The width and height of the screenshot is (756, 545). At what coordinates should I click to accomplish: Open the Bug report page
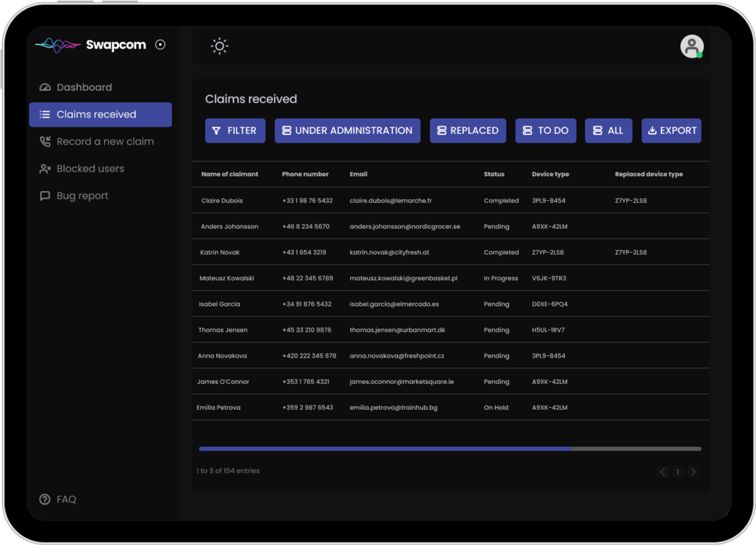pyautogui.click(x=82, y=196)
